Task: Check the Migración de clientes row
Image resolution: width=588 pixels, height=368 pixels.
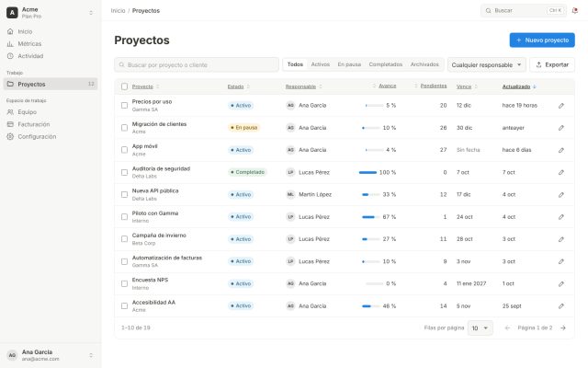Action: tap(125, 128)
